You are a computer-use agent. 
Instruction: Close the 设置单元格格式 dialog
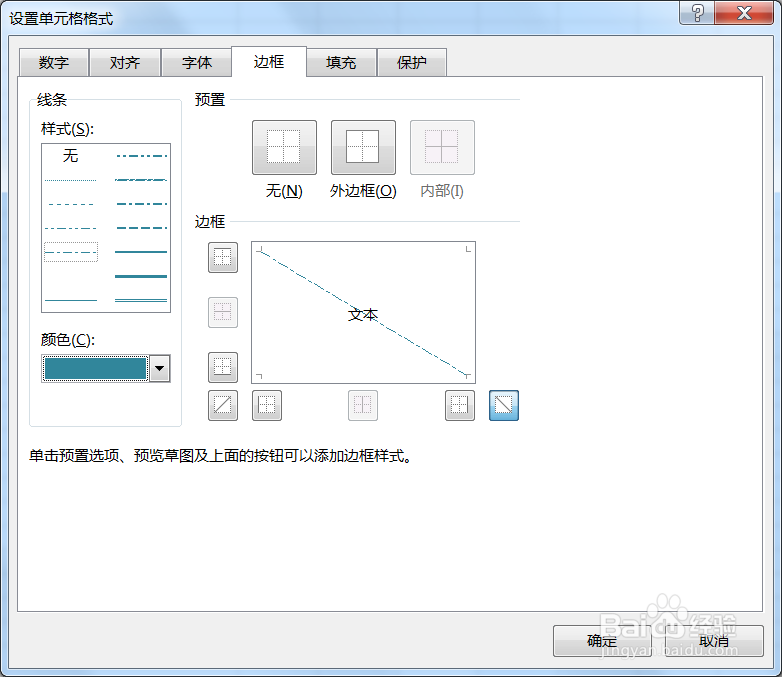(x=744, y=12)
